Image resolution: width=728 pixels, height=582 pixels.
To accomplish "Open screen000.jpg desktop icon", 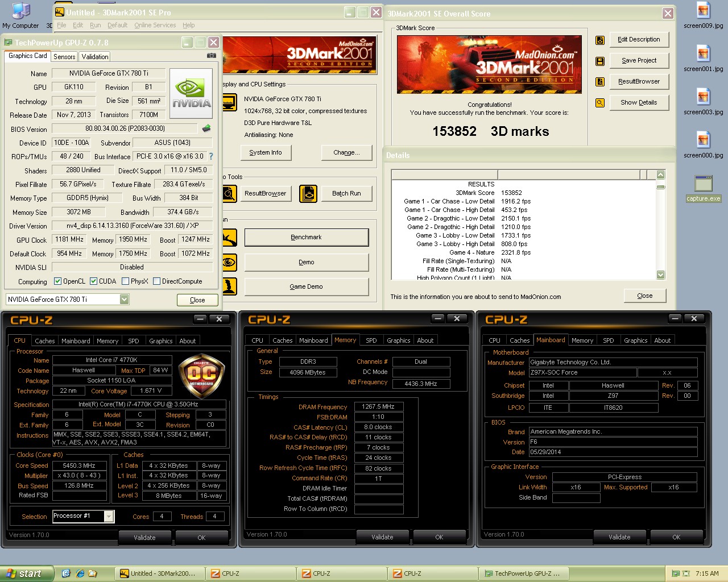I will pyautogui.click(x=704, y=145).
